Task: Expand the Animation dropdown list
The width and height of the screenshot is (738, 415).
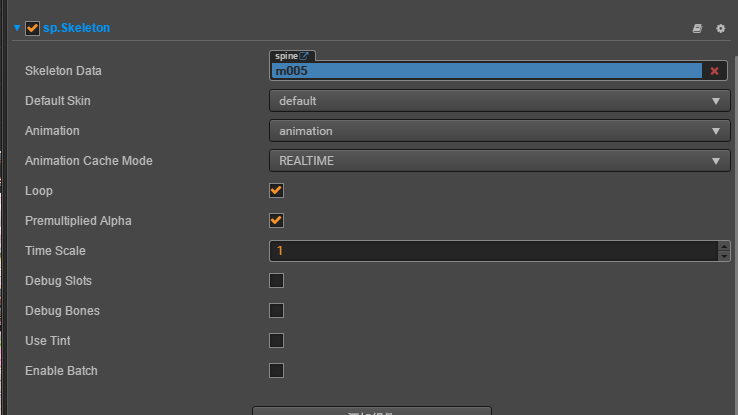Action: (499, 131)
